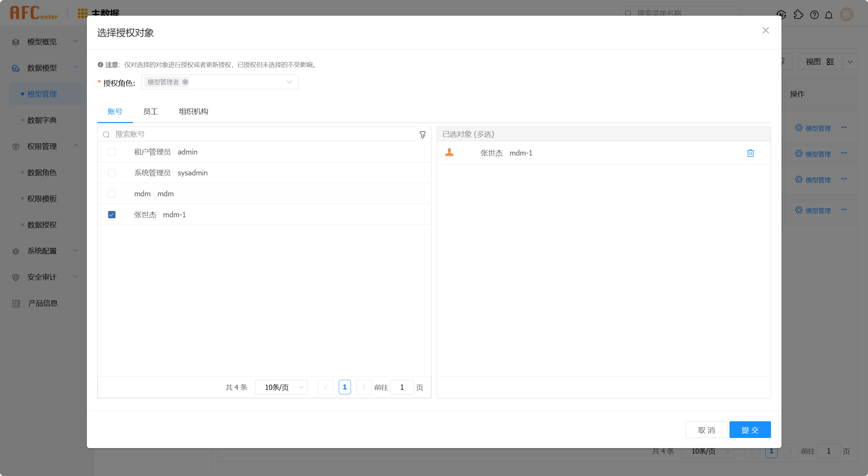Click the 取消 cancel button

[706, 430]
